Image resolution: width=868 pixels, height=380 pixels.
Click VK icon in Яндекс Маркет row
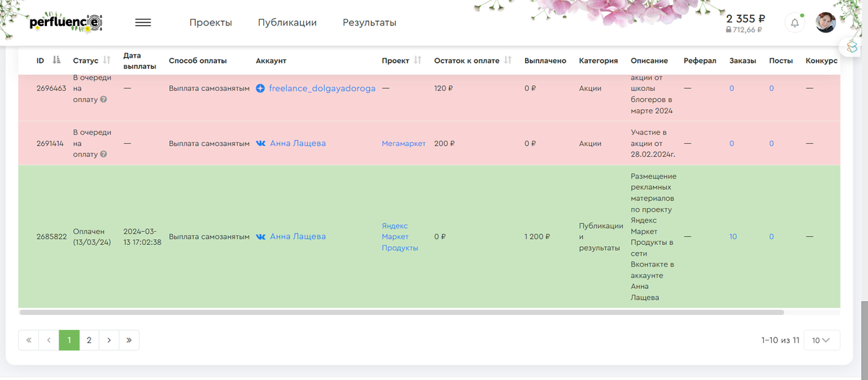[x=261, y=236]
